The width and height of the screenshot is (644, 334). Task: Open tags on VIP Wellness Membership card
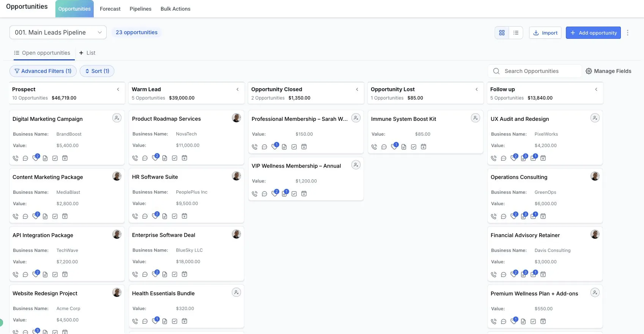(x=274, y=194)
